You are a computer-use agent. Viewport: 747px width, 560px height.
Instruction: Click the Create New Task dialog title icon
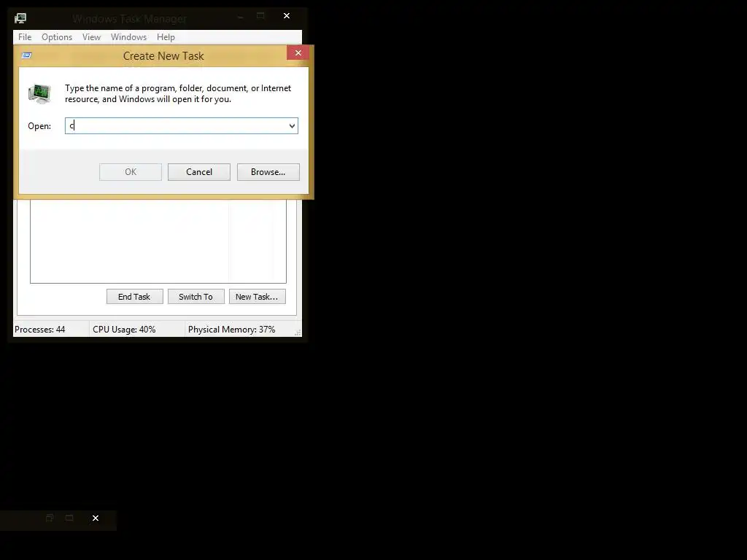click(x=27, y=55)
